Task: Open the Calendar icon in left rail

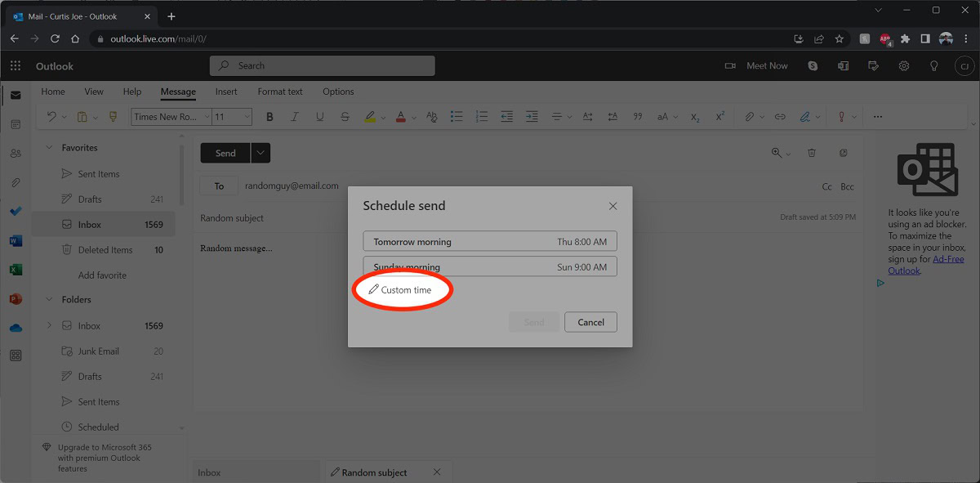Action: [x=16, y=124]
